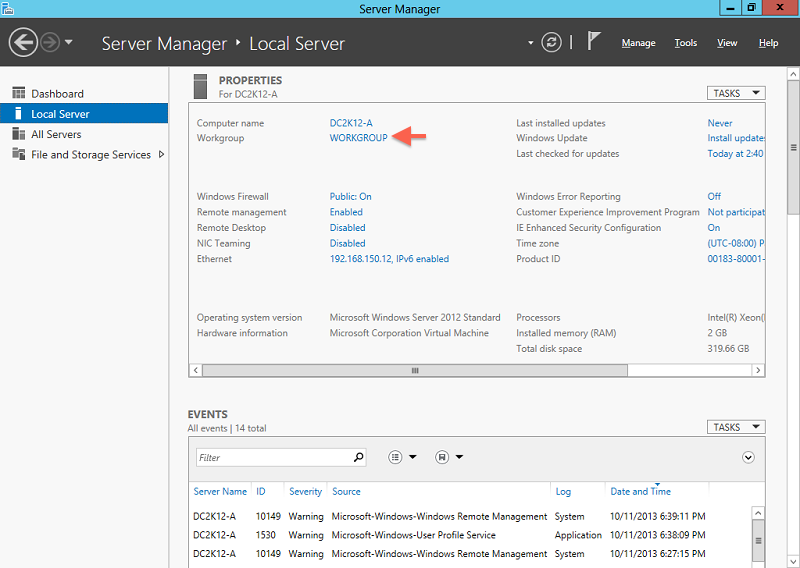This screenshot has height=568, width=800.
Task: Click the WORKGROUP link
Action: tap(359, 138)
